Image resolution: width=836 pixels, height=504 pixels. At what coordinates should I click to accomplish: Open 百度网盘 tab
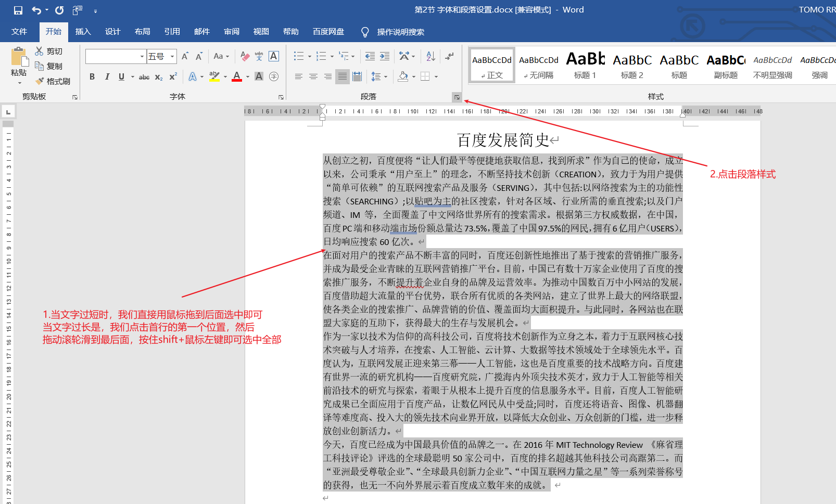[328, 32]
